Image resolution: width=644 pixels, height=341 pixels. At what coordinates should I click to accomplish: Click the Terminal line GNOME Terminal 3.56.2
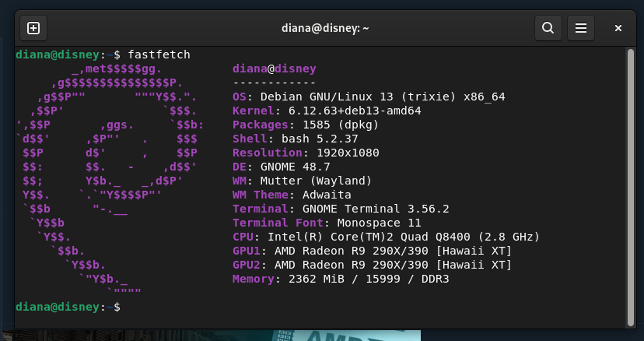click(341, 209)
